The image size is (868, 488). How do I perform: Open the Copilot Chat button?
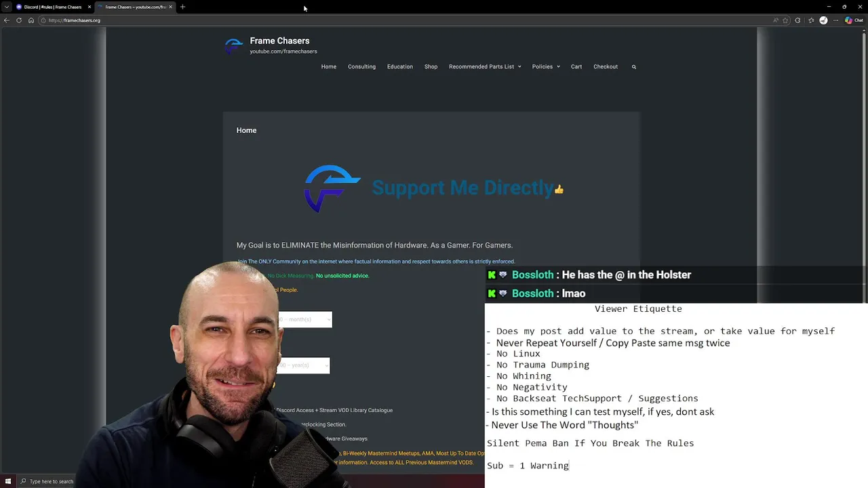(854, 20)
